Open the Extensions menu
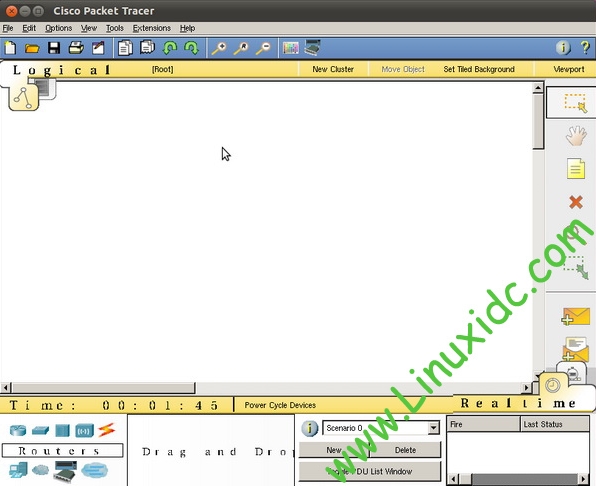Screen dimensions: 596x486 [152, 28]
